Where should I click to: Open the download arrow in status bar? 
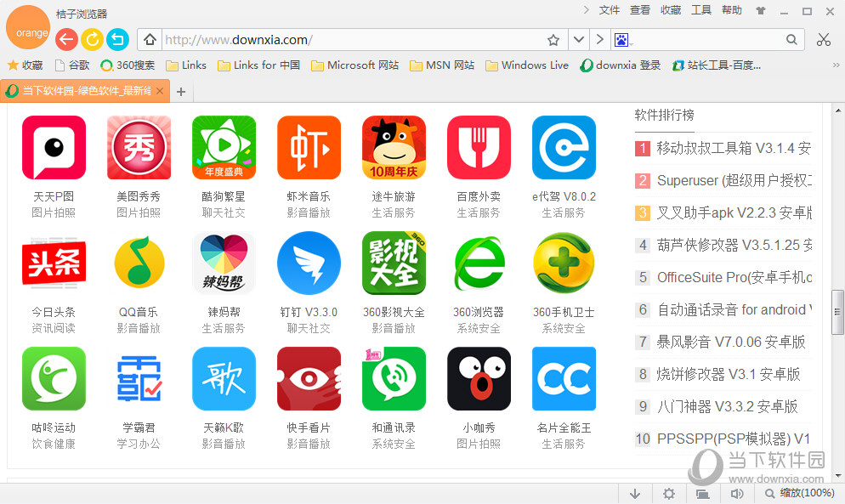635,493
